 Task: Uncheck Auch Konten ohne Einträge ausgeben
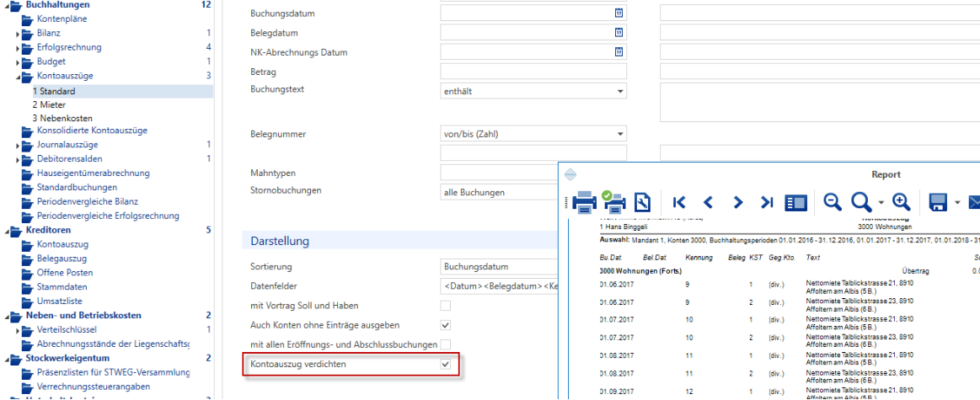pyautogui.click(x=446, y=325)
